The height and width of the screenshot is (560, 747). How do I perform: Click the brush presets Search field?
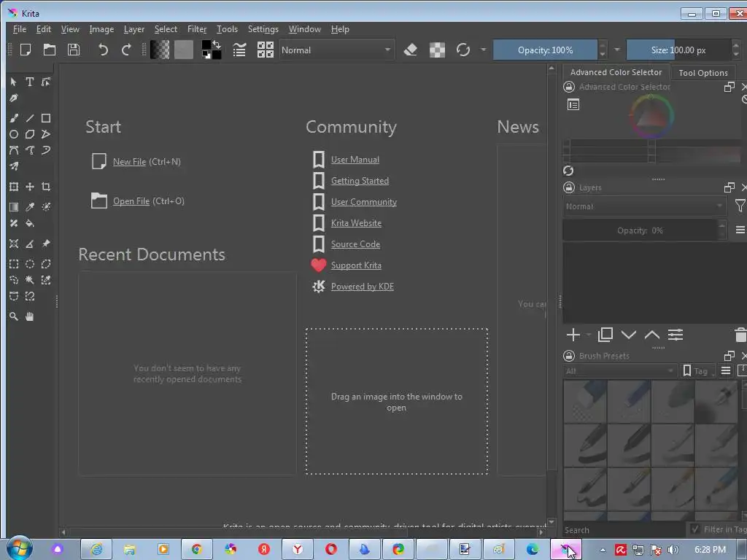coord(624,529)
